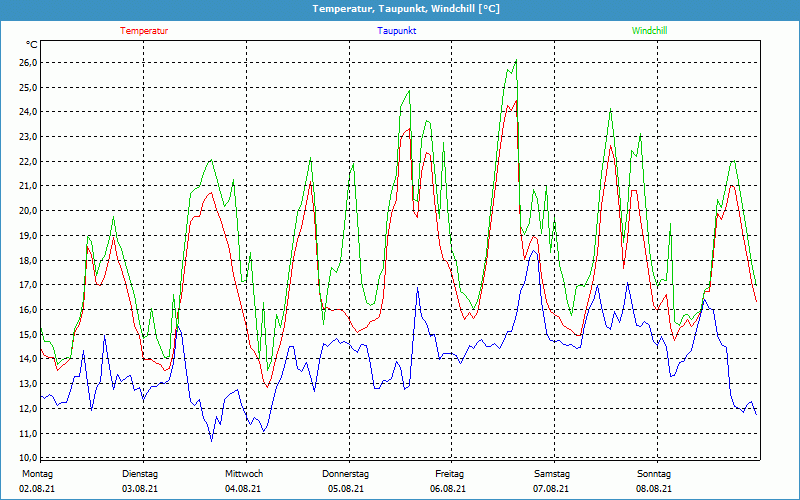Click the 25,0 axis value
The height and width of the screenshot is (500, 800).
tap(28, 87)
